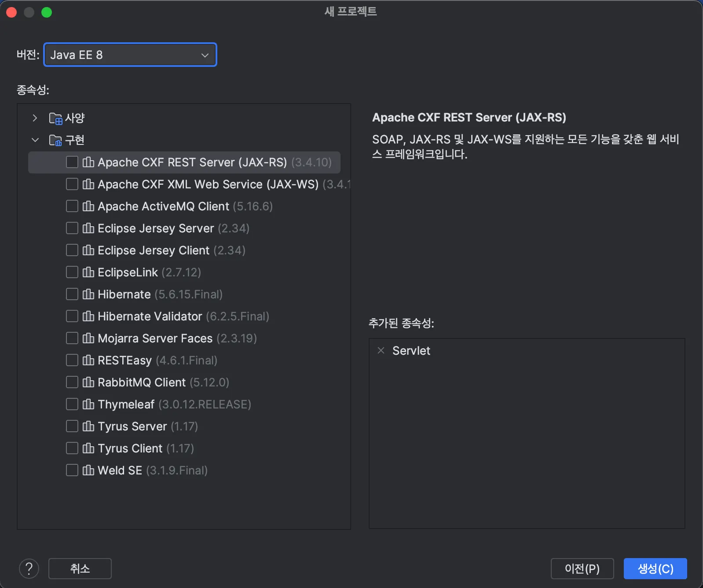Image resolution: width=703 pixels, height=588 pixels.
Task: Select the Eclipse Jersey Client label
Action: tap(154, 250)
